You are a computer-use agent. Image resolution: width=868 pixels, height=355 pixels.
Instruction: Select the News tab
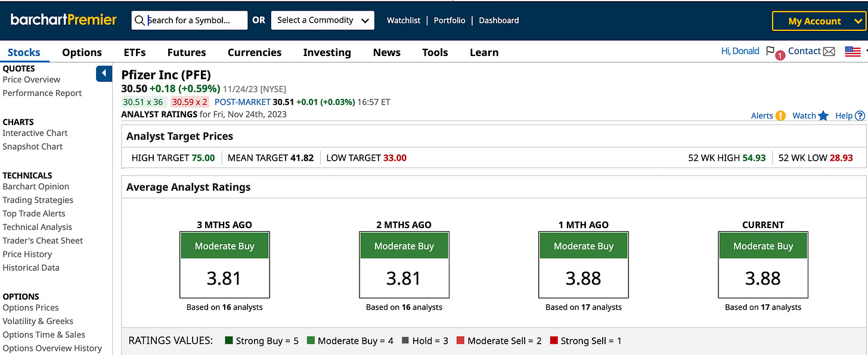[x=387, y=52]
